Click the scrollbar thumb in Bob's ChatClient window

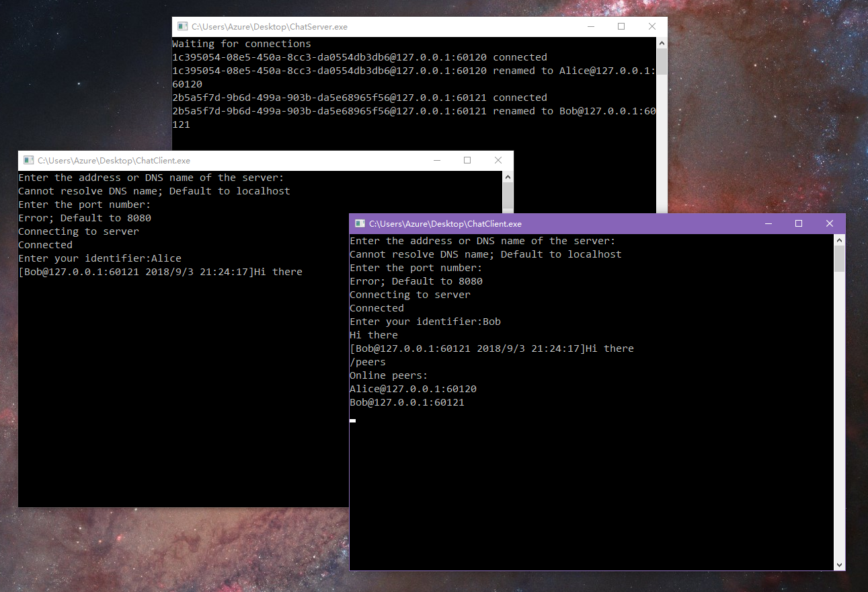[x=839, y=259]
